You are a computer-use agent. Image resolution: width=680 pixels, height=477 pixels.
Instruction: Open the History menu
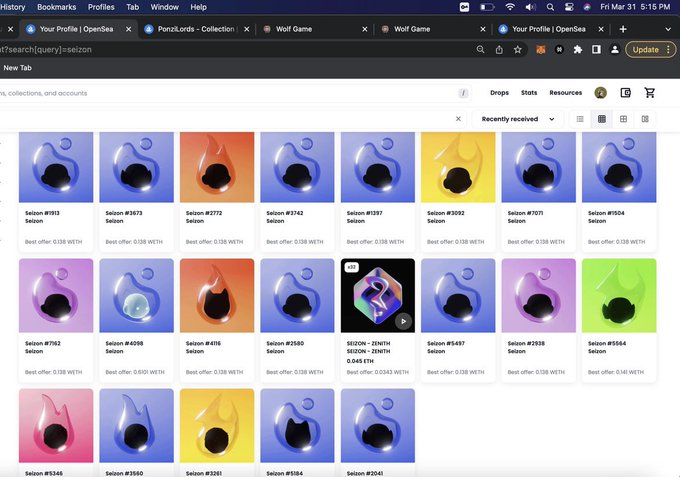coord(13,7)
